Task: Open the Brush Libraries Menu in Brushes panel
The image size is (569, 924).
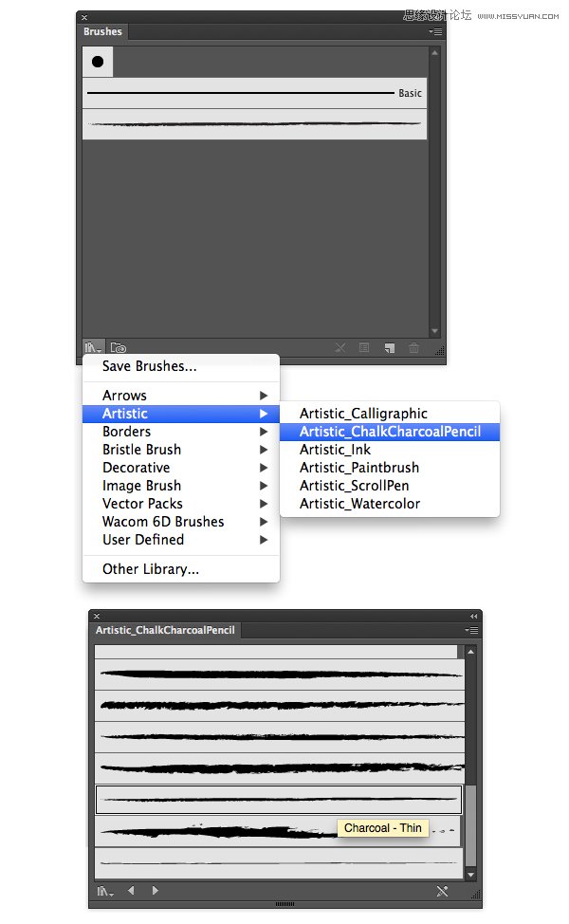Action: (x=92, y=348)
